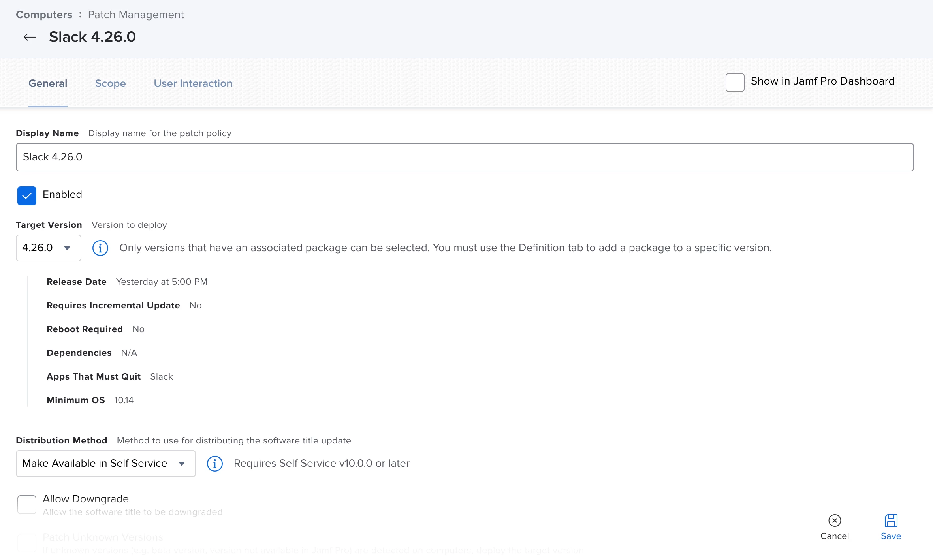The image size is (933, 560).
Task: Switch to the Scope tab
Action: tap(111, 83)
